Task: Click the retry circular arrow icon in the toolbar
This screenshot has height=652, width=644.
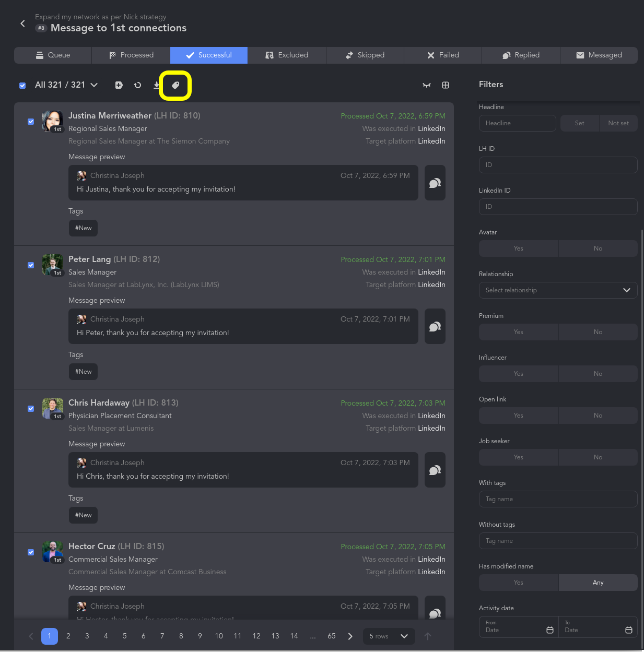Action: click(x=138, y=85)
